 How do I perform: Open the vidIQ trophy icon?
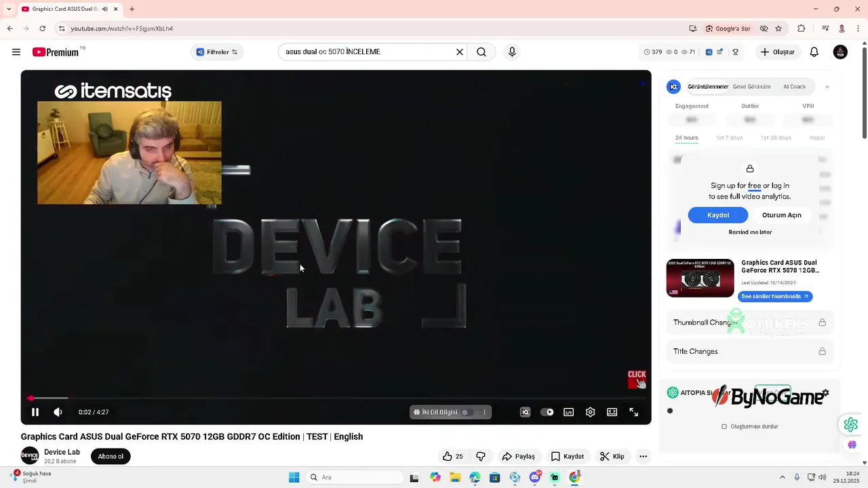(x=735, y=52)
